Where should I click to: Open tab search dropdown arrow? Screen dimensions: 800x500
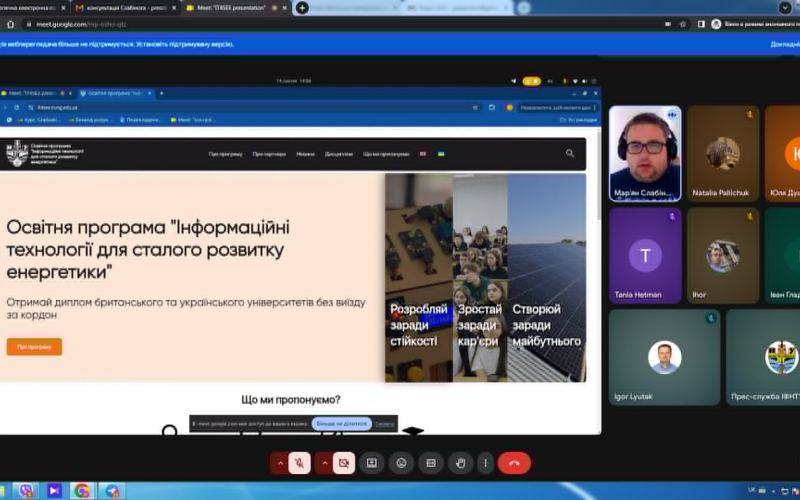785,7
